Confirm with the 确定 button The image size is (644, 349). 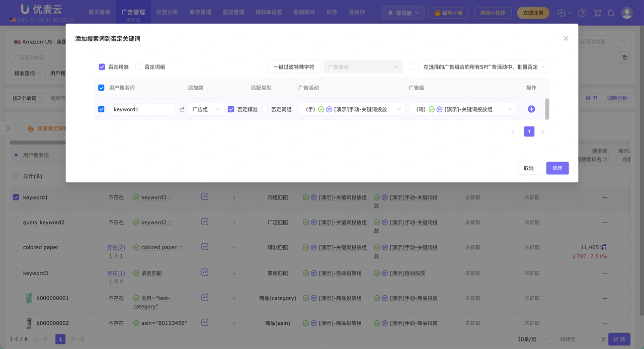coord(557,168)
